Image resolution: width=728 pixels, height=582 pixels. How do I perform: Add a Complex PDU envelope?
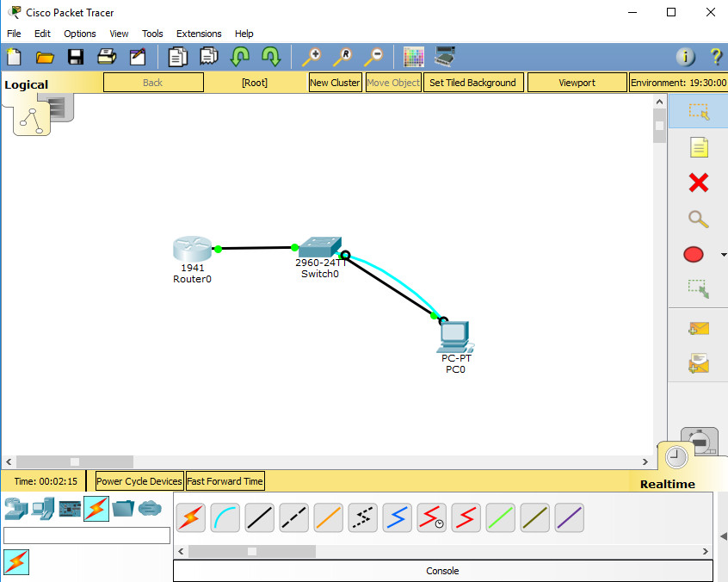point(699,363)
